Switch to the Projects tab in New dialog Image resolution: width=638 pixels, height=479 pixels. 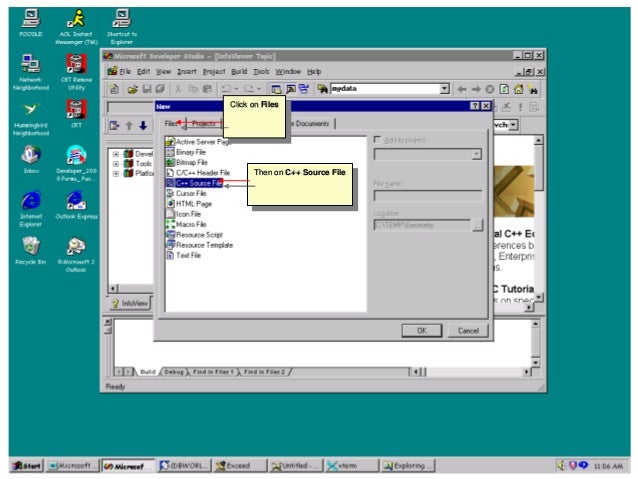tap(204, 123)
